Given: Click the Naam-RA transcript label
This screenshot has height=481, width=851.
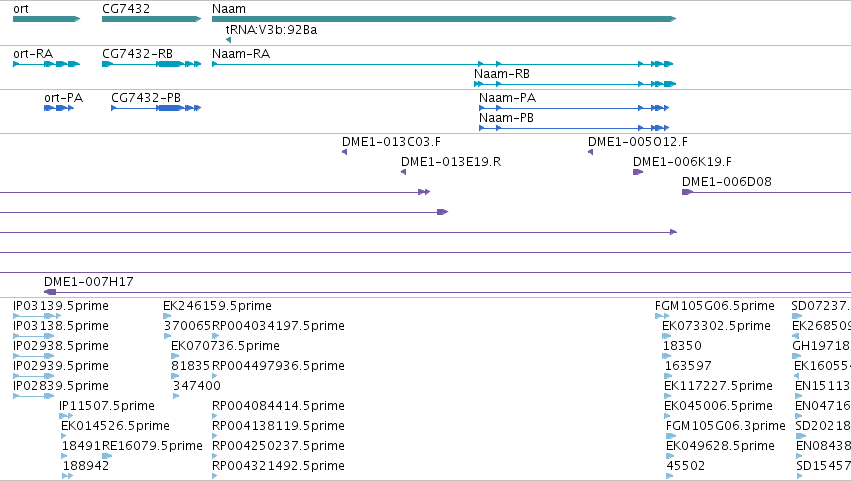Looking at the screenshot, I should [241, 54].
